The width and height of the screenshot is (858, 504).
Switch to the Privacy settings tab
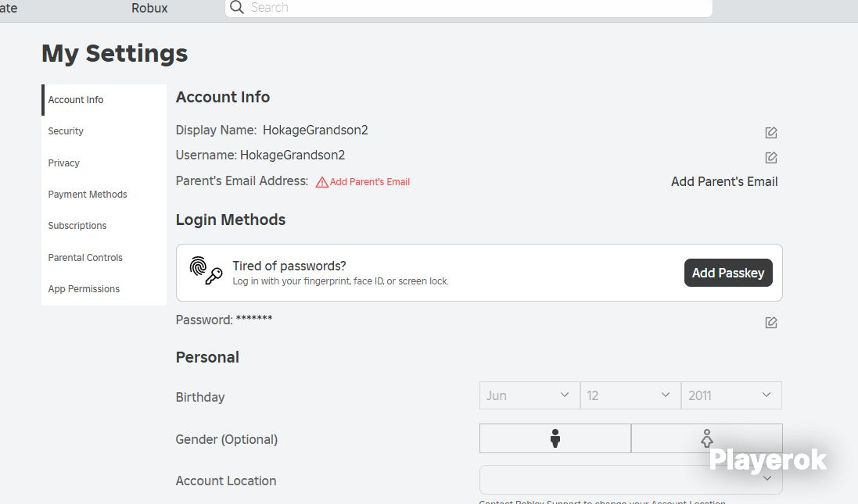[x=104, y=163]
